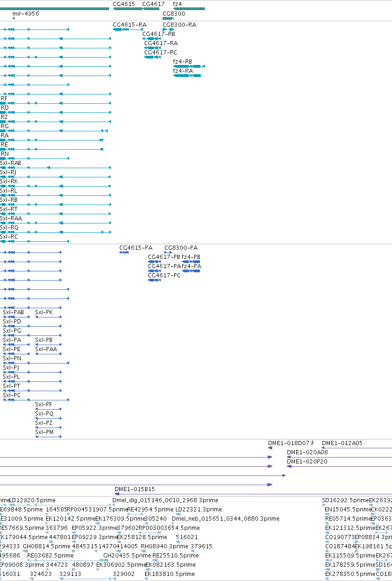Click the Sxl-PD protein label
Image resolution: width=392 pixels, height=581 pixels.
12,321
